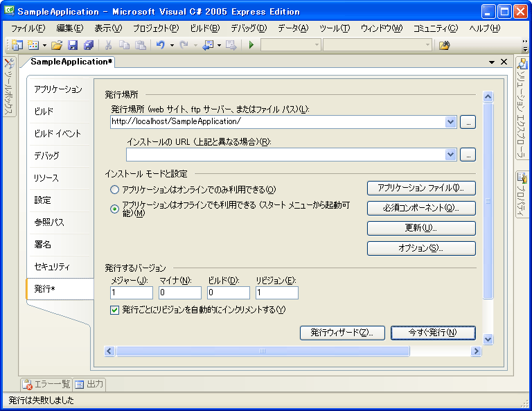This screenshot has width=532, height=411.
Task: Click the オプション button
Action: [421, 248]
